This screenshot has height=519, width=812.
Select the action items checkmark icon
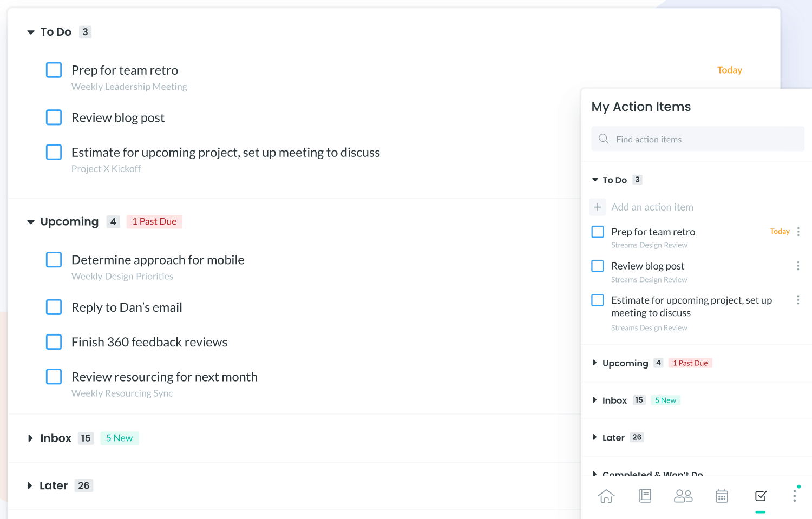pyautogui.click(x=761, y=496)
